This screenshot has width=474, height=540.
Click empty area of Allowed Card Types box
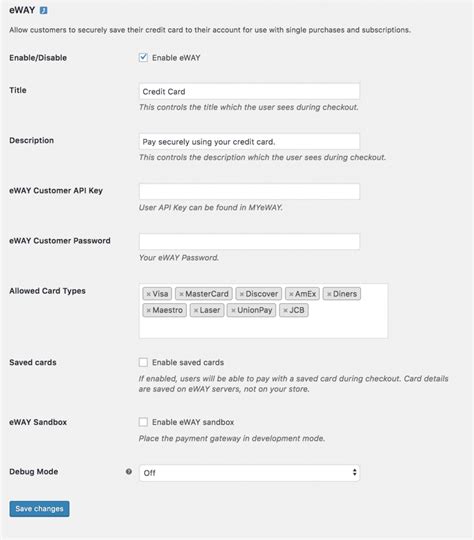263,328
